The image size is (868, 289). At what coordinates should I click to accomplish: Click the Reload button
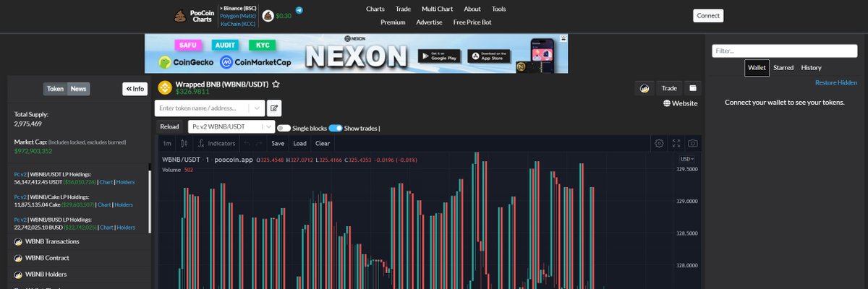pos(169,126)
